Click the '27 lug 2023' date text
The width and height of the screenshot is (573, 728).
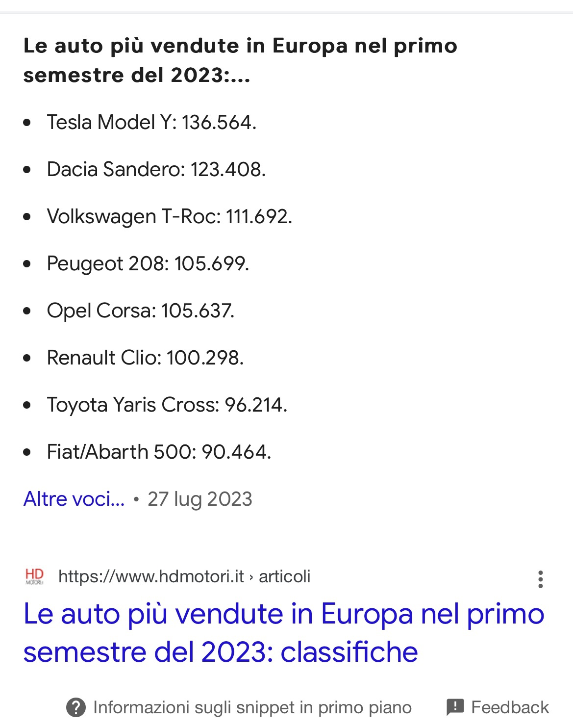tap(199, 499)
